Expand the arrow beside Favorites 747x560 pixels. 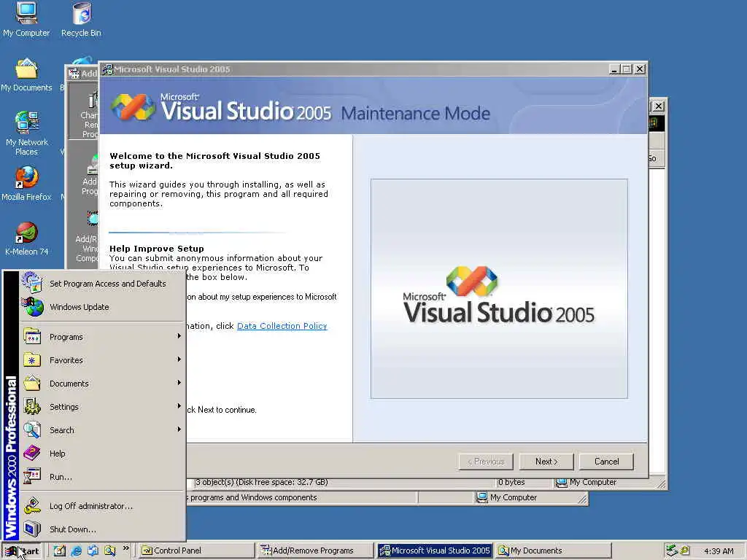(x=179, y=359)
